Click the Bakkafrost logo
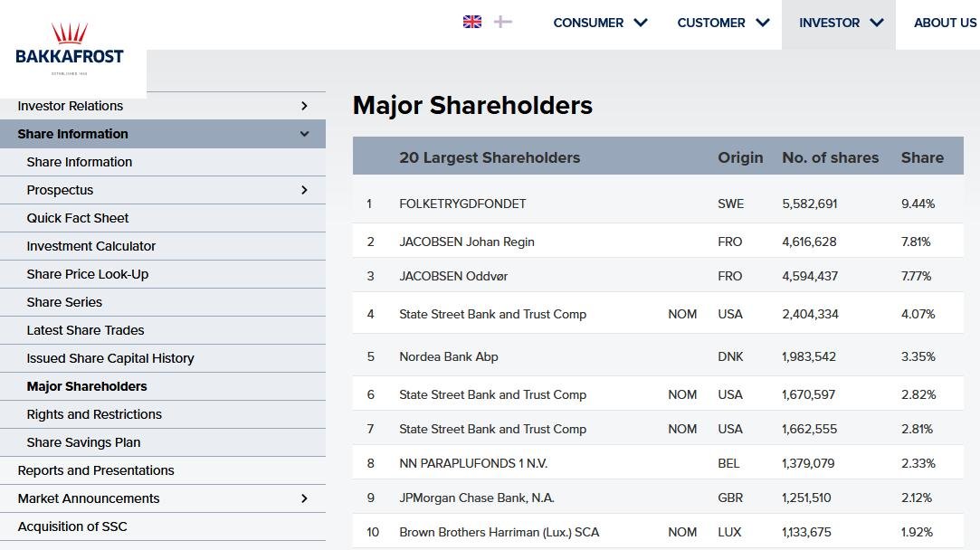 pyautogui.click(x=70, y=49)
